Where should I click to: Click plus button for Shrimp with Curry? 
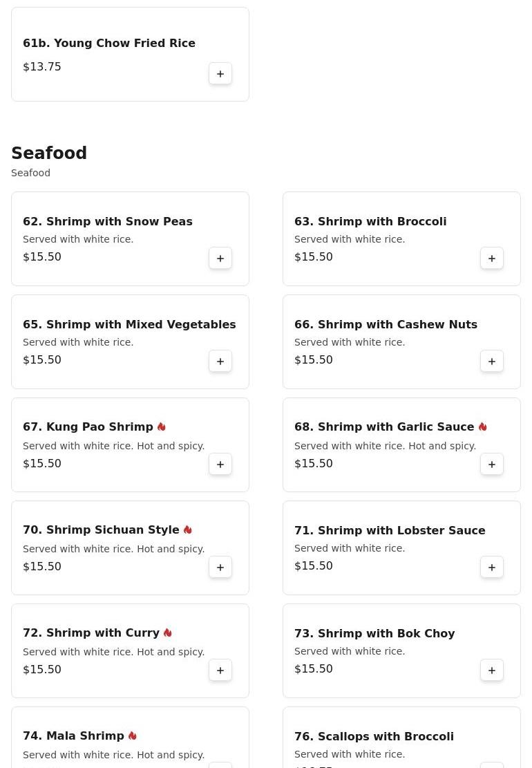point(220,671)
